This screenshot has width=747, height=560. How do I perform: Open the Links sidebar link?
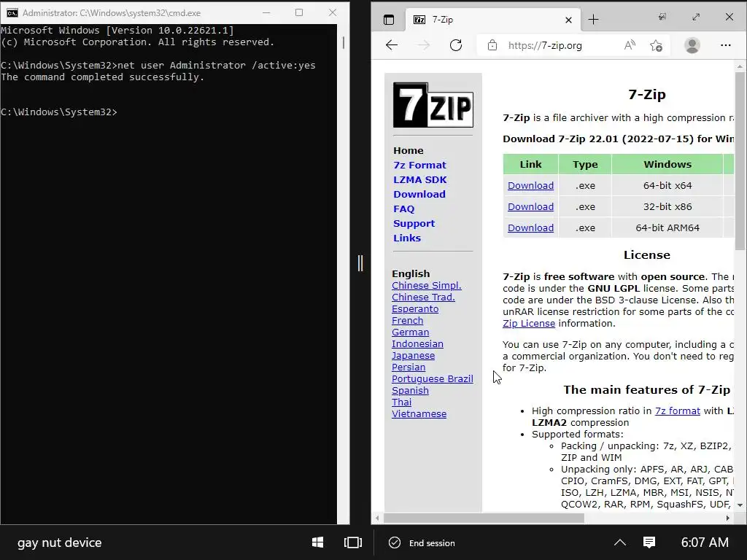(x=407, y=238)
